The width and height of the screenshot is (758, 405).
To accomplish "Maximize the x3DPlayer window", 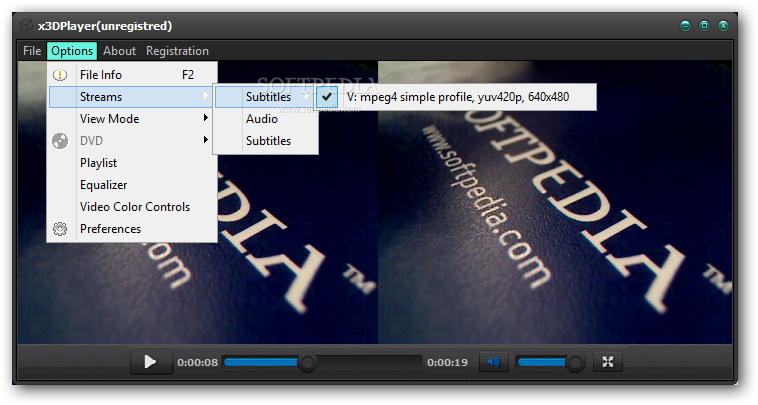I will point(704,26).
